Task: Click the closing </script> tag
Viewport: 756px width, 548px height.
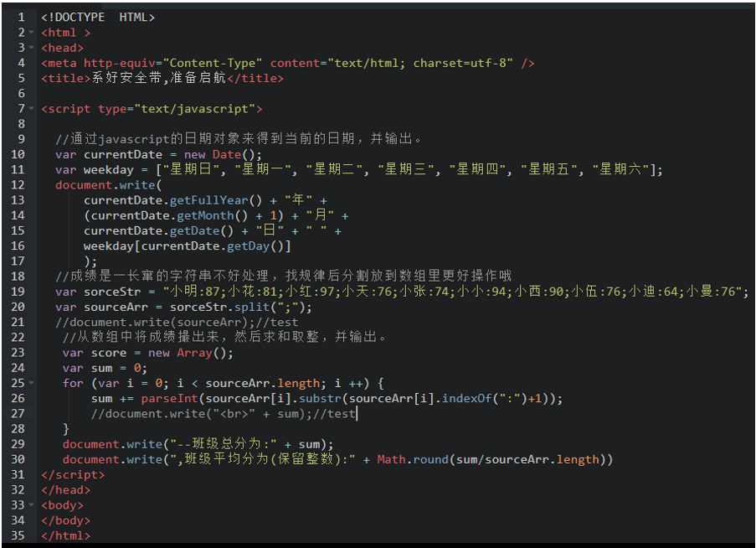Action: [x=73, y=475]
